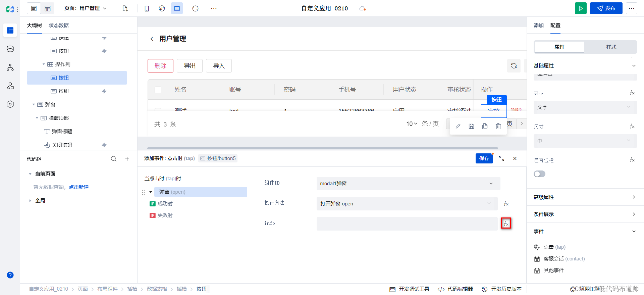Open the 类型 文字 dropdown
The image size is (644, 295).
tap(585, 107)
